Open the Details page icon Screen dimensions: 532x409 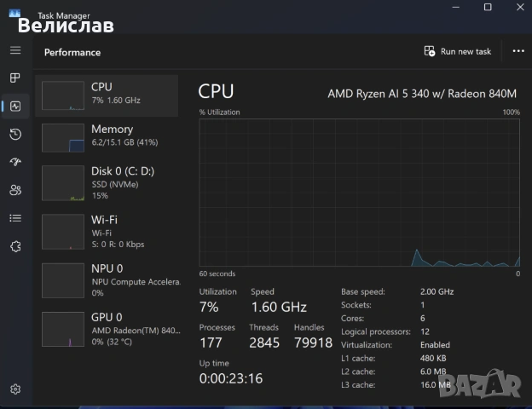[15, 218]
